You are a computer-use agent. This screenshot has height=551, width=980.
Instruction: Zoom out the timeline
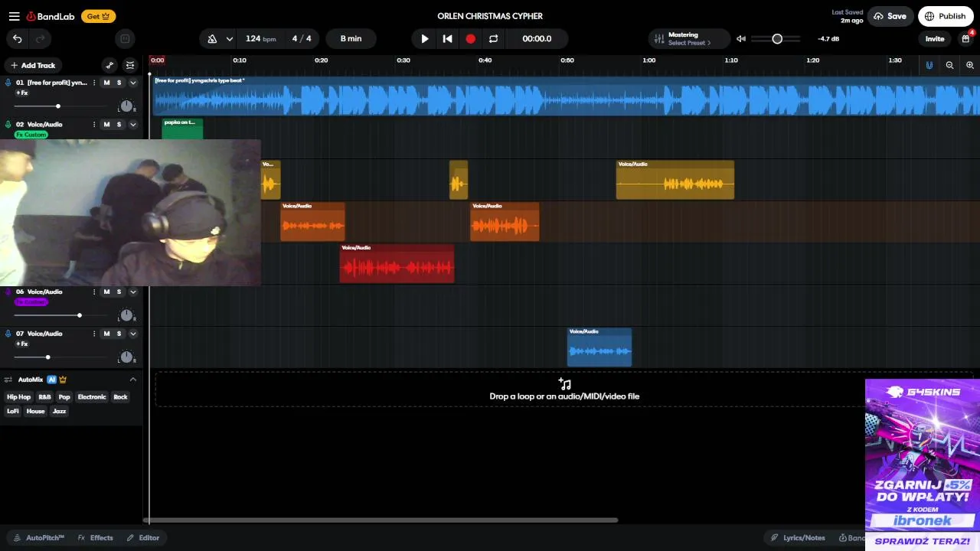coord(949,65)
